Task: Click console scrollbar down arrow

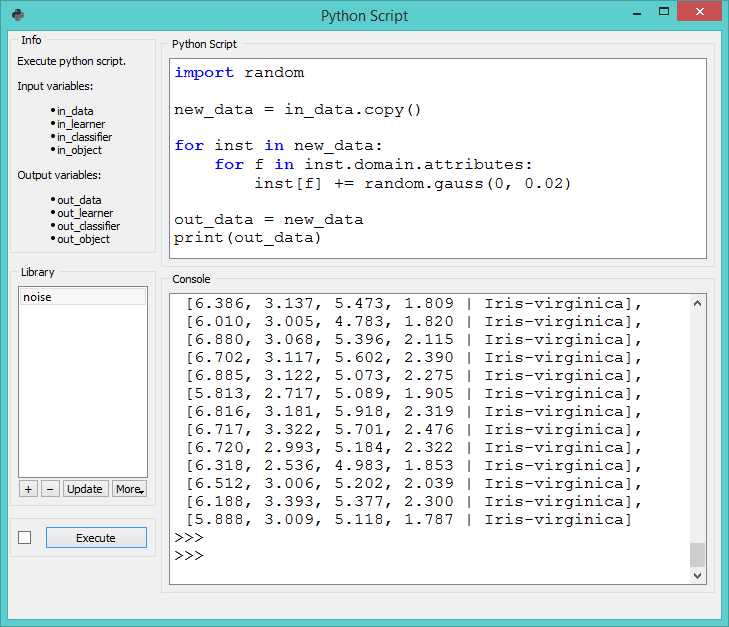Action: point(698,576)
